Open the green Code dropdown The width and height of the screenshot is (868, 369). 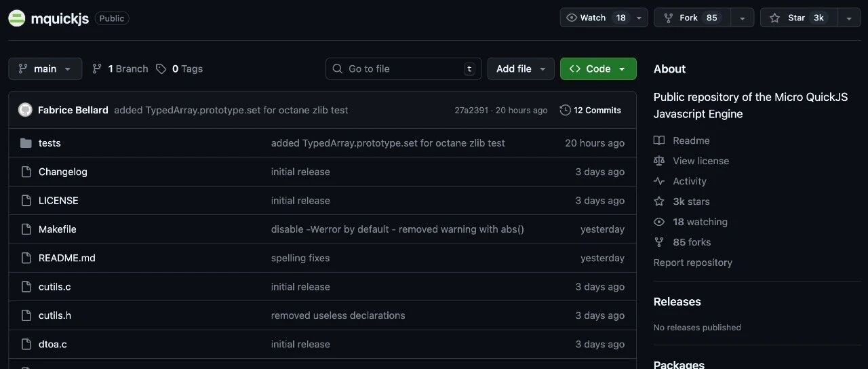click(x=598, y=69)
